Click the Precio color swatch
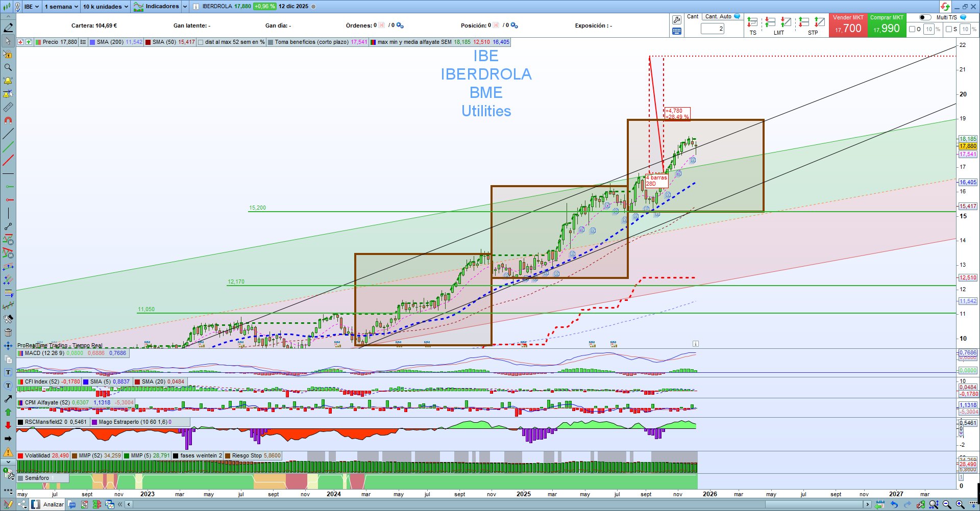This screenshot has width=980, height=511. pos(38,42)
